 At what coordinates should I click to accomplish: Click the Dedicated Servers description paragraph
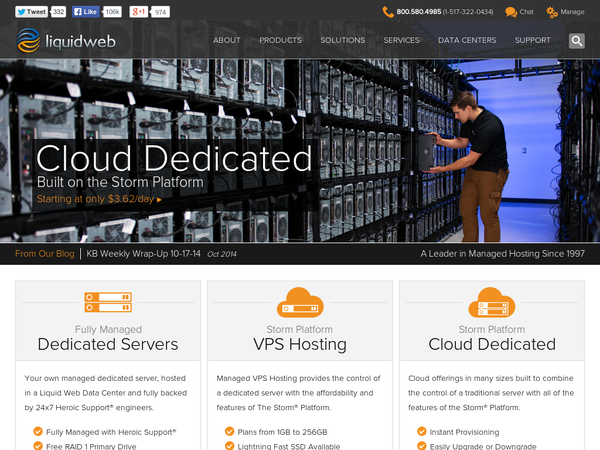point(106,393)
